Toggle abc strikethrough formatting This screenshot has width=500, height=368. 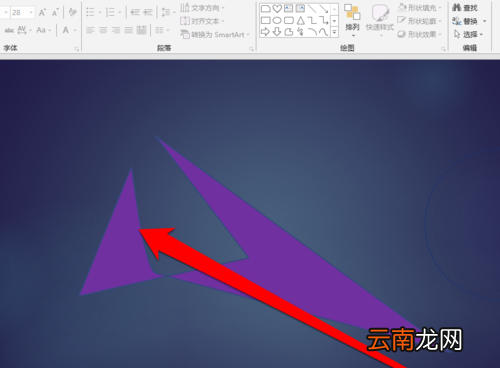pos(9,30)
